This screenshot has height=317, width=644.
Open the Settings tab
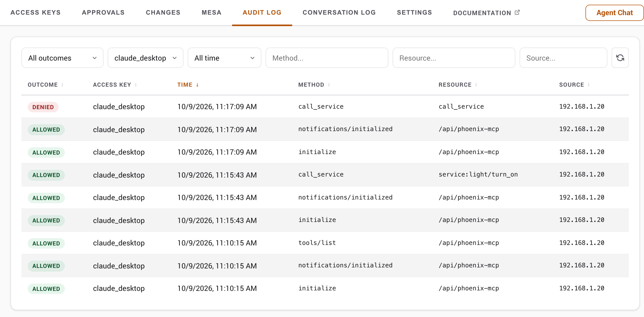click(x=414, y=13)
